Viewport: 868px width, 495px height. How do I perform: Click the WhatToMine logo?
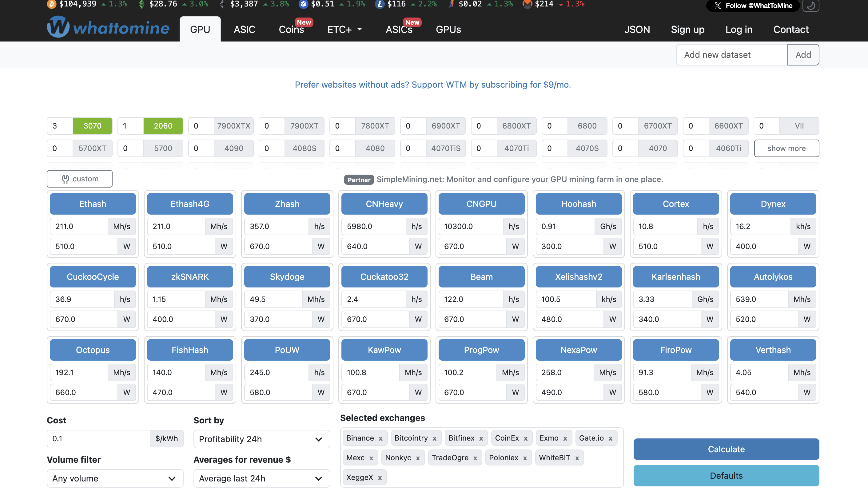pyautogui.click(x=108, y=27)
